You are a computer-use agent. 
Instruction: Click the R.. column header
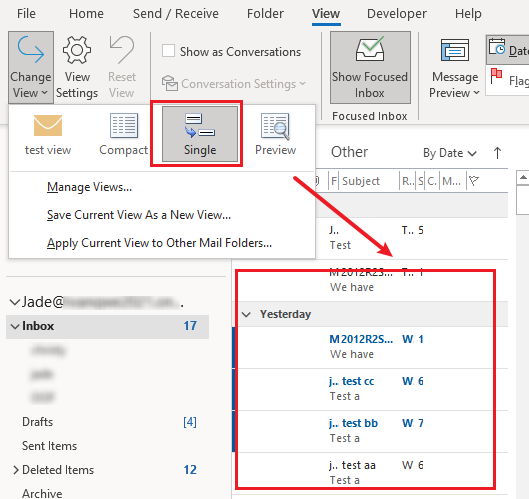[408, 181]
